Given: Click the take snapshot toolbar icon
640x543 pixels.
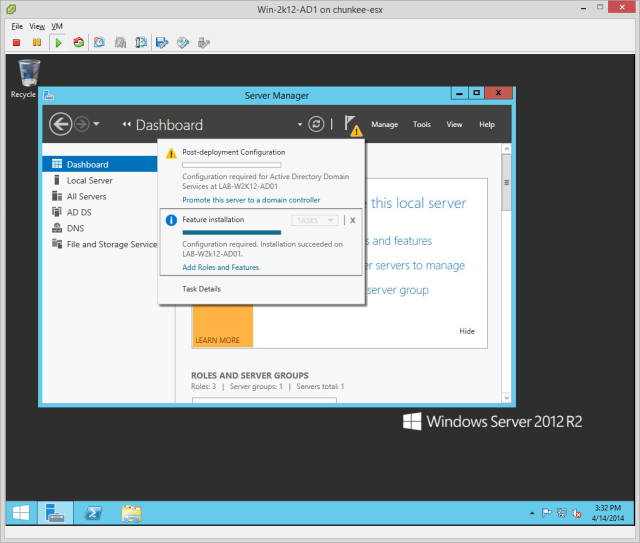Looking at the screenshot, I should point(99,42).
